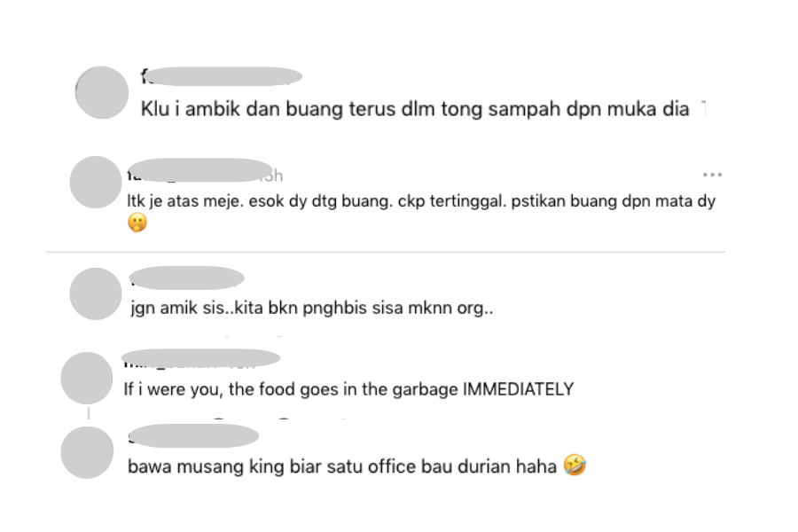Open avatar of 'If i were you' commenter
The width and height of the screenshot is (798, 532).
[87, 378]
